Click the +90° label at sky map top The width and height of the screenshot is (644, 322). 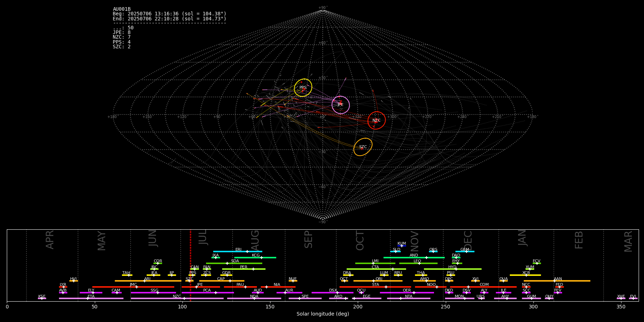point(323,8)
